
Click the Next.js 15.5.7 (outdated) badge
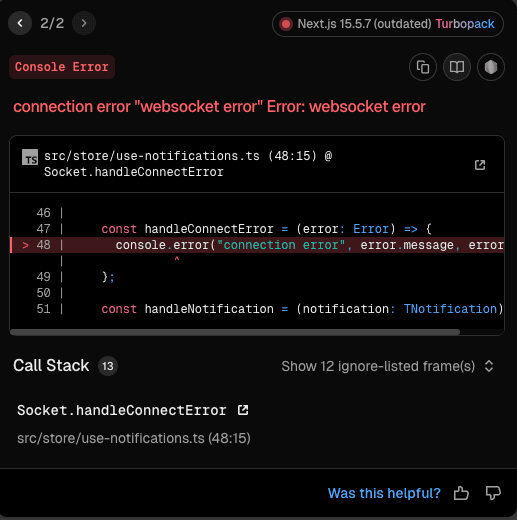(364, 24)
